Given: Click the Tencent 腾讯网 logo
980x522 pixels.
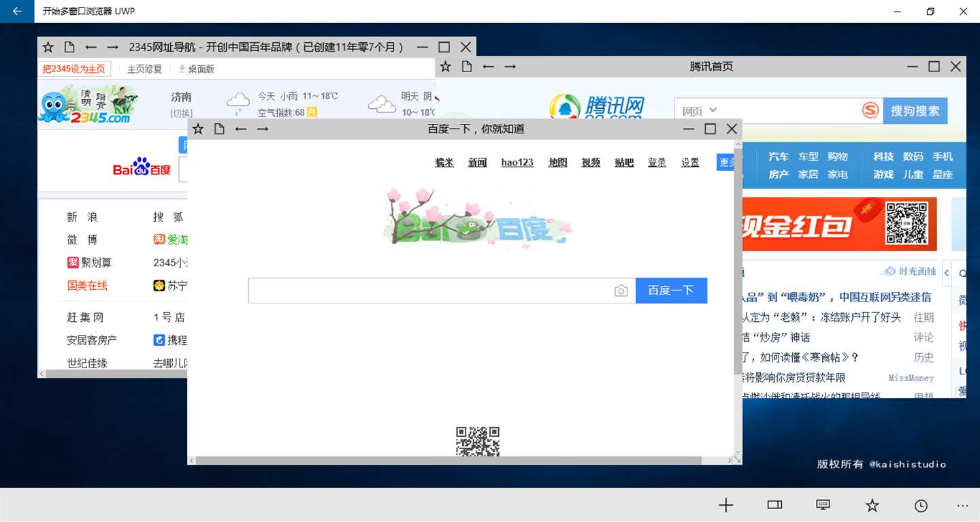Looking at the screenshot, I should tap(597, 108).
